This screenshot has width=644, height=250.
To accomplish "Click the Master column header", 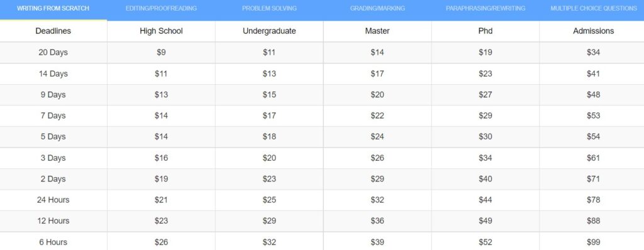I will [x=377, y=31].
